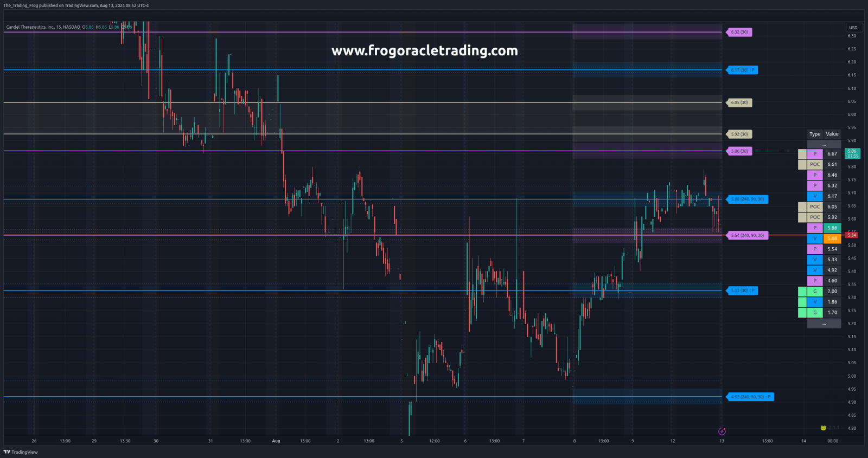Open the TradingView logo at bottom left
This screenshot has height=458, width=868.
21,452
